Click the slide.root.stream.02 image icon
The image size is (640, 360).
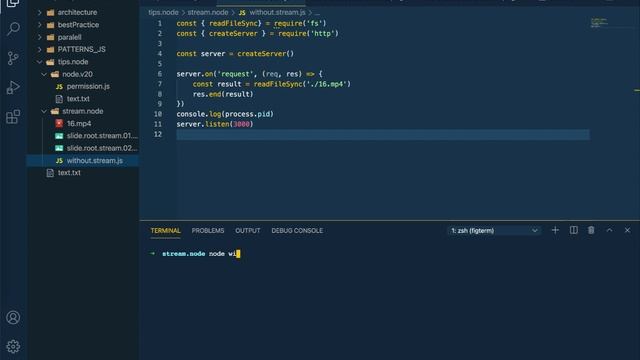tap(59, 148)
